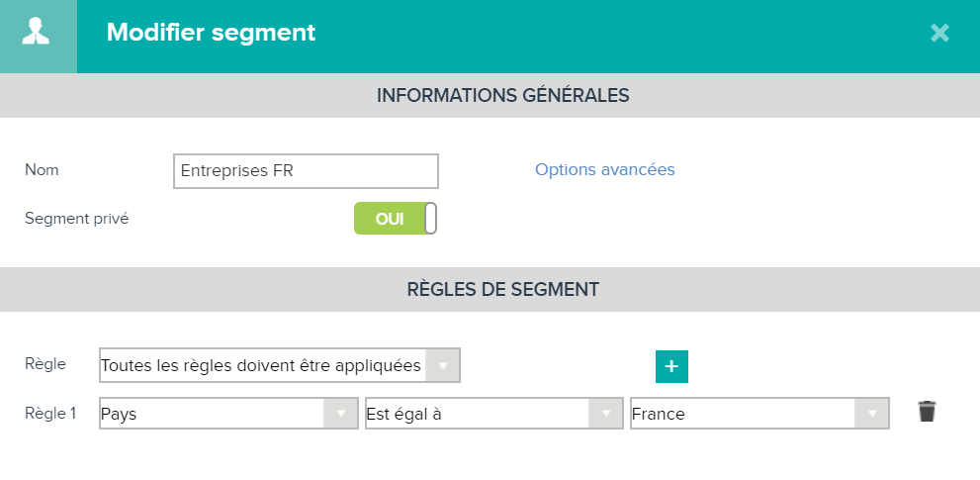Open the Pays field dropdown
This screenshot has width=980, height=480.
click(228, 413)
